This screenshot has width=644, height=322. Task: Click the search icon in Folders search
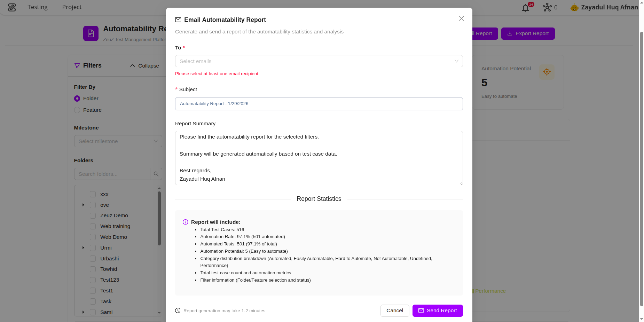coord(156,174)
